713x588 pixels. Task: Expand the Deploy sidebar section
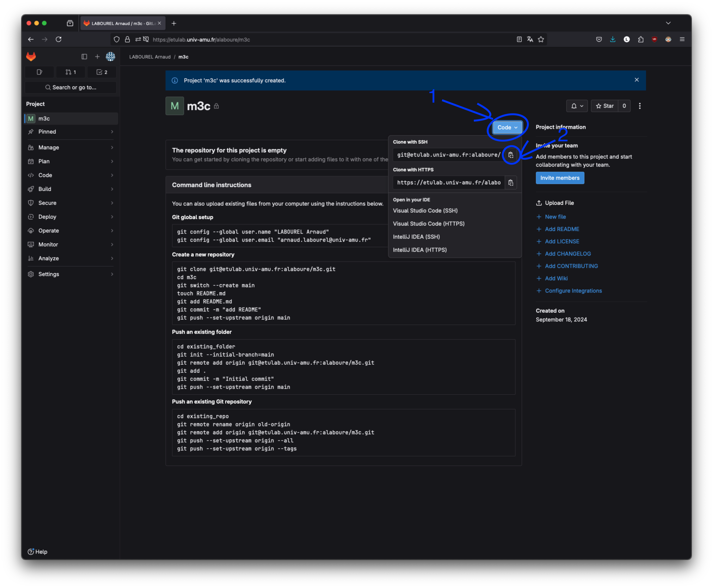71,217
